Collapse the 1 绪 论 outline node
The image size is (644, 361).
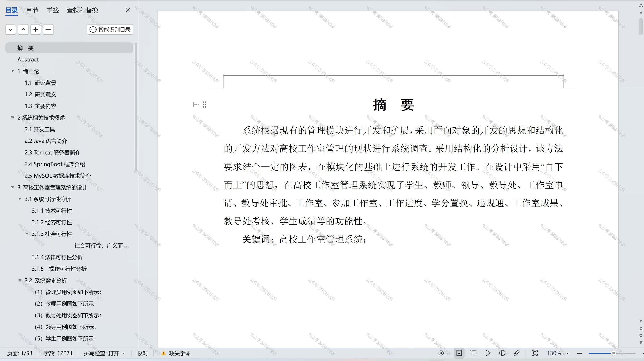coord(13,71)
